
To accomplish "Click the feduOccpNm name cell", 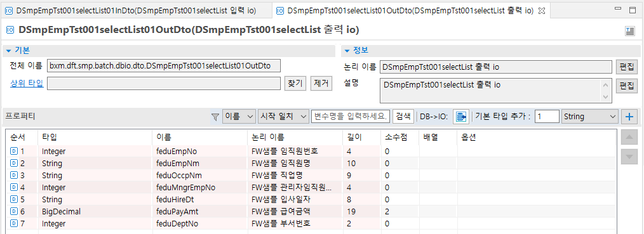I will coord(200,176).
